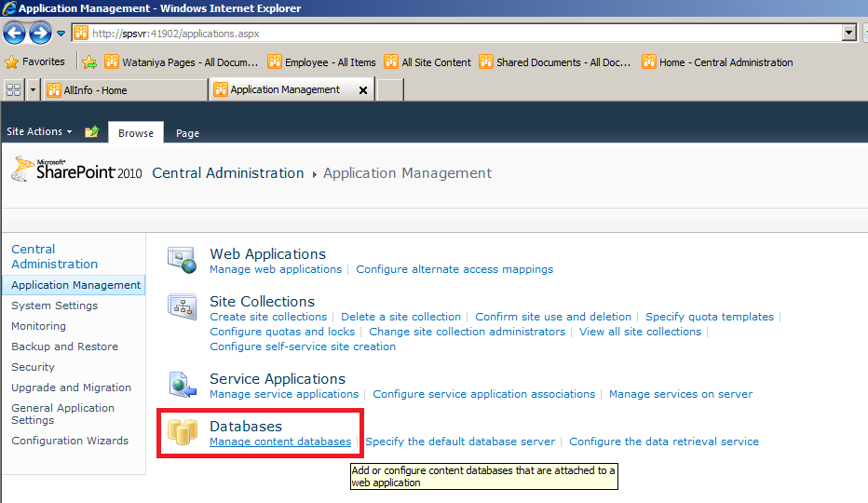The width and height of the screenshot is (868, 503).
Task: Select the Page ribbon tab
Action: pyautogui.click(x=187, y=133)
